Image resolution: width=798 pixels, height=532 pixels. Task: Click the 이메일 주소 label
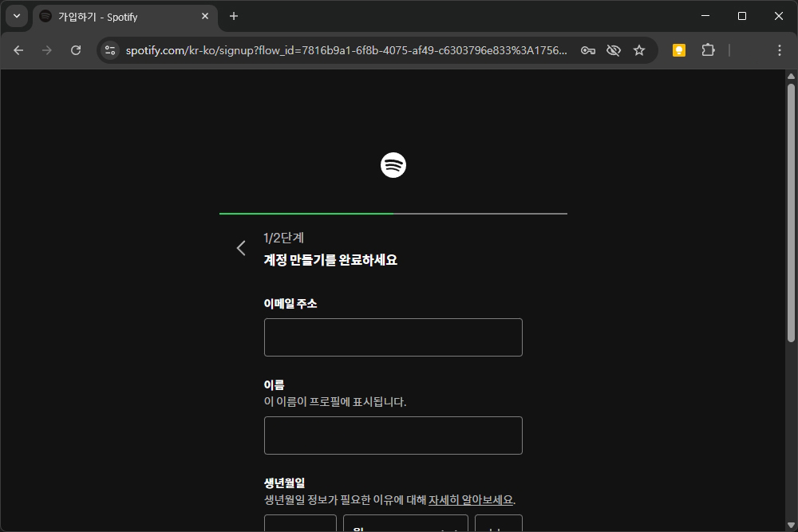(290, 304)
